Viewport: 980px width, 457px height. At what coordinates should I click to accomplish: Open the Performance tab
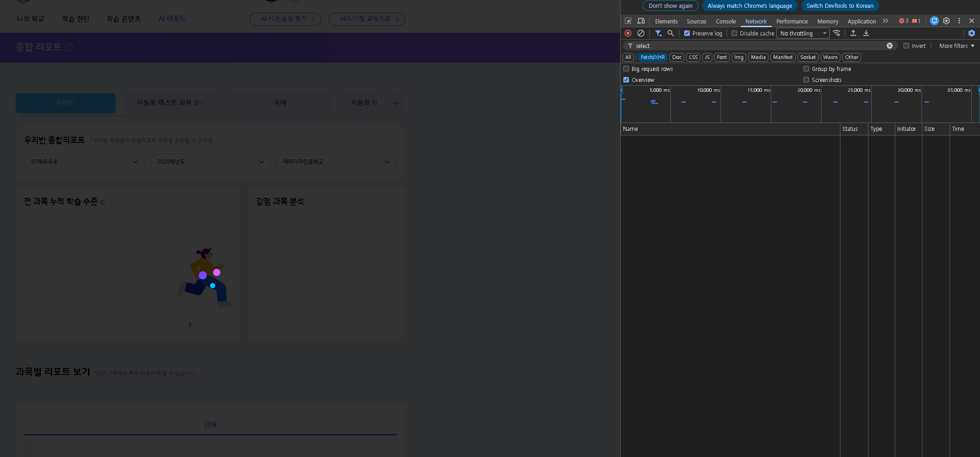pyautogui.click(x=792, y=21)
